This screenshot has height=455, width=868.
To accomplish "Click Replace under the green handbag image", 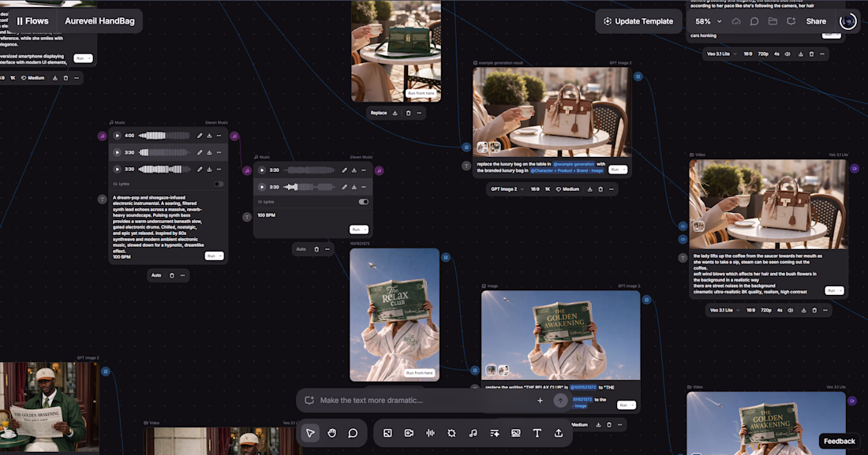I will 379,113.
